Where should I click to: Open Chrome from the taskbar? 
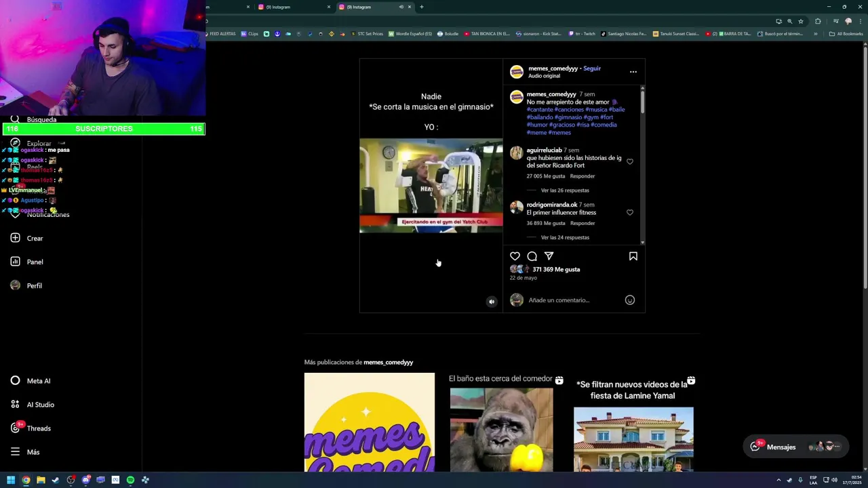click(x=26, y=480)
